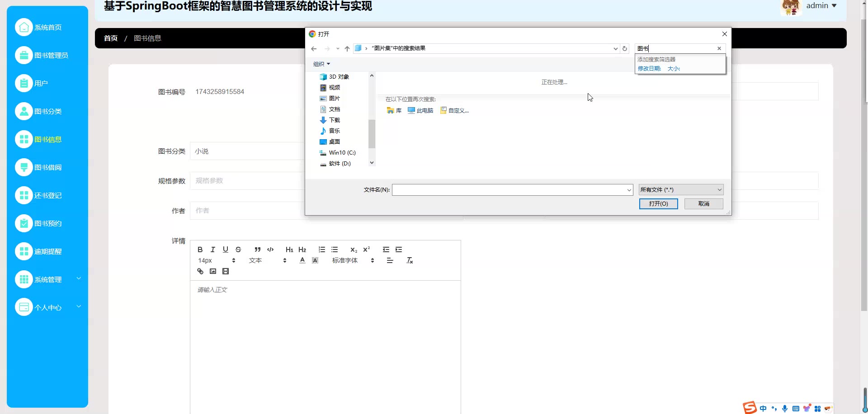Pick the editor text color
Screen dimensions: 868x414
[302, 260]
